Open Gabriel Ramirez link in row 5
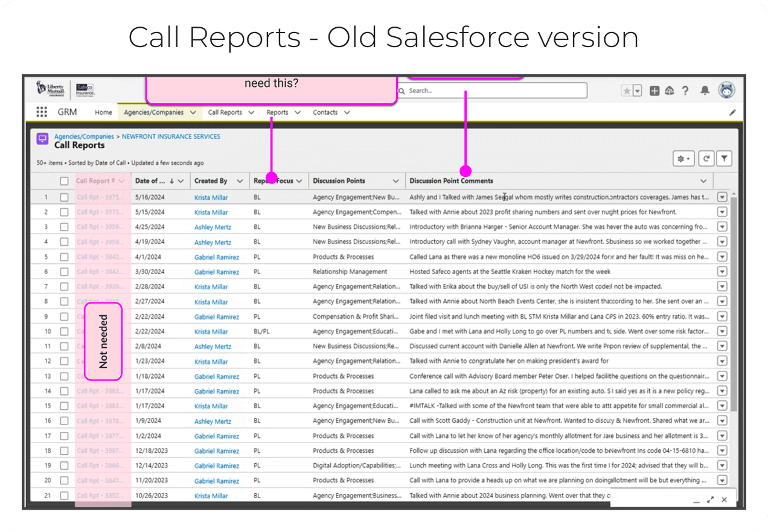This screenshot has width=768, height=532. click(217, 257)
